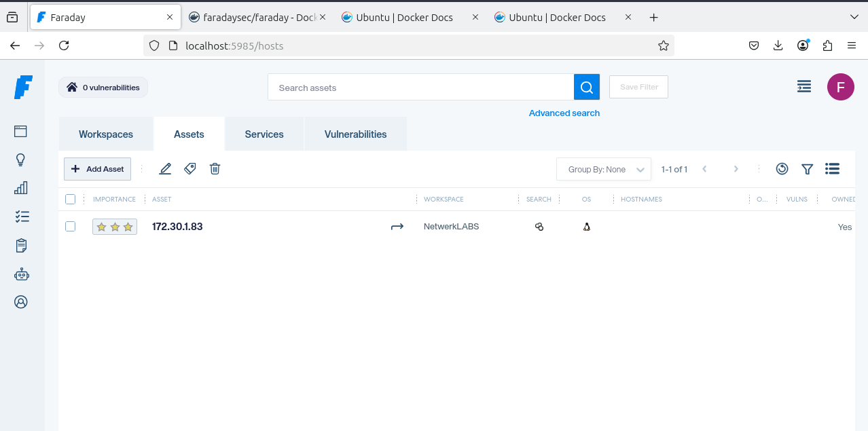Switch to the Vulnerabilities tab

click(355, 134)
